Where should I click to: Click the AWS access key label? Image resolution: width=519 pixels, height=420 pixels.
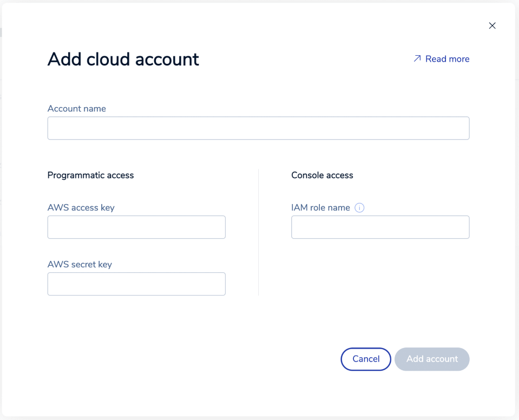click(81, 207)
